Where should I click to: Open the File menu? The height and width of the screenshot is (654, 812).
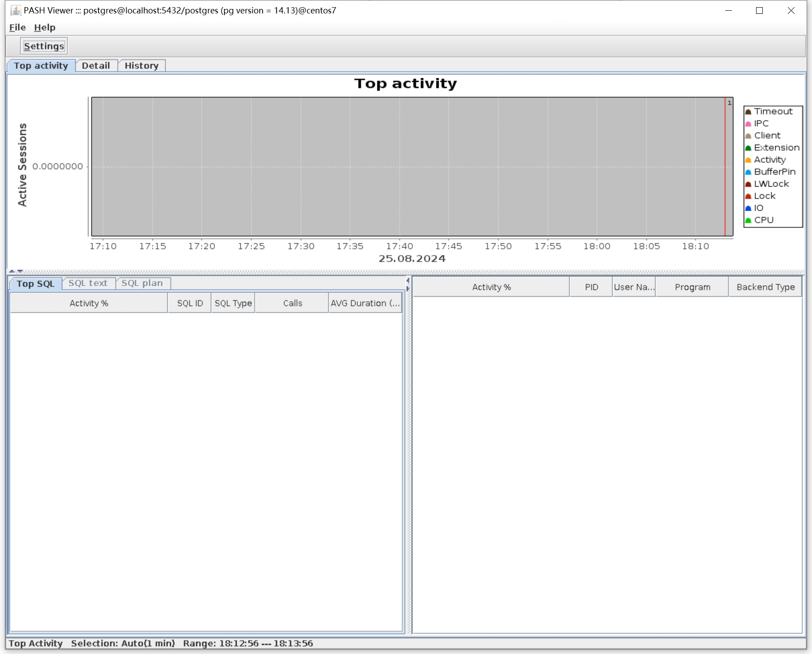click(17, 27)
